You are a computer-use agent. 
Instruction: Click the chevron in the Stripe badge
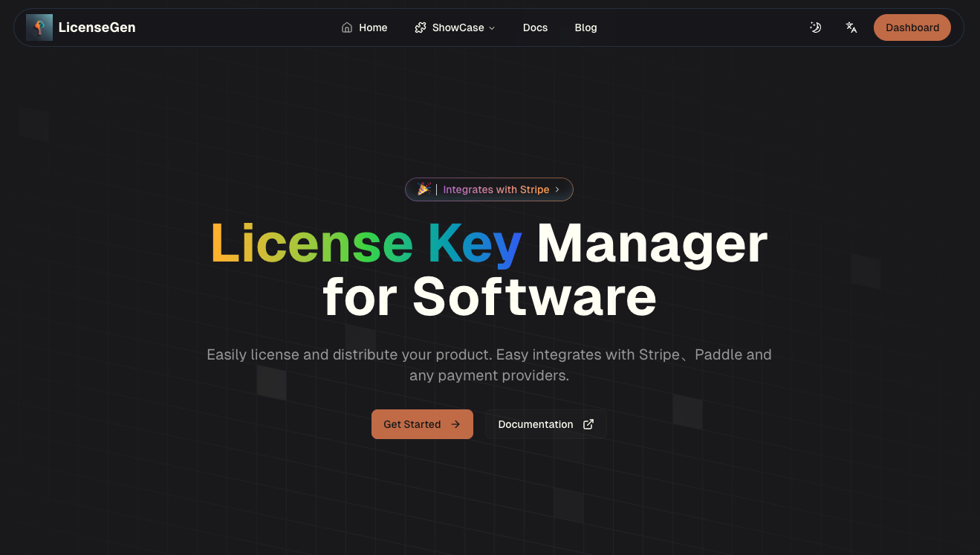557,189
